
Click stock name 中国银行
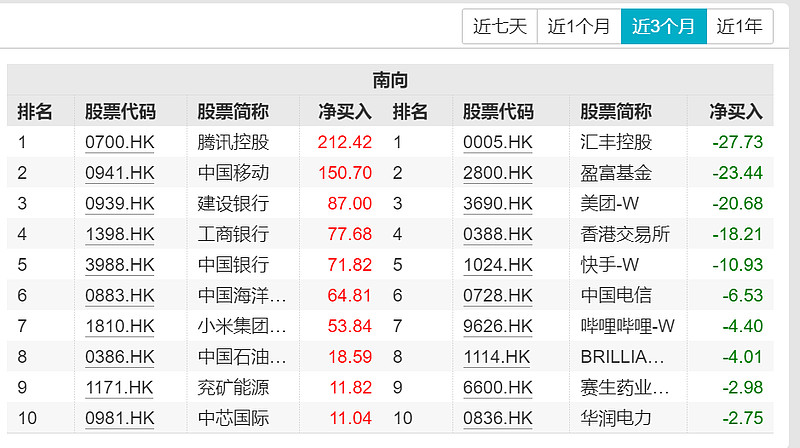pyautogui.click(x=233, y=264)
